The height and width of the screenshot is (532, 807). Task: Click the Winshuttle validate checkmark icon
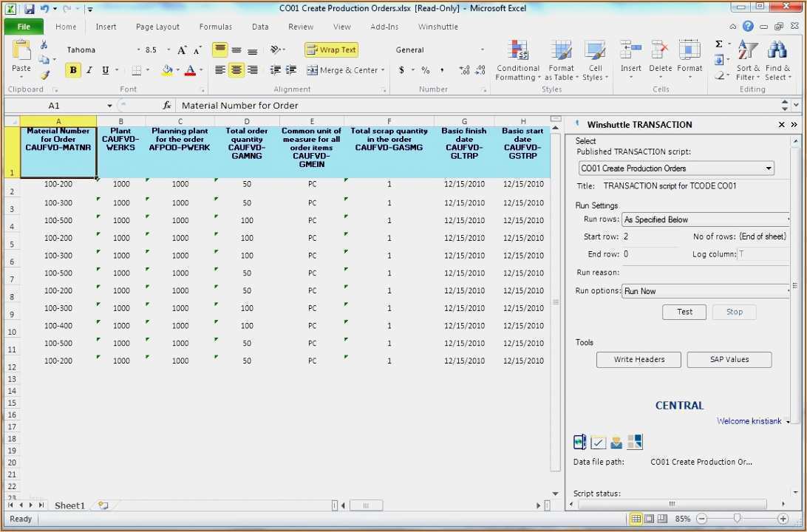point(598,441)
